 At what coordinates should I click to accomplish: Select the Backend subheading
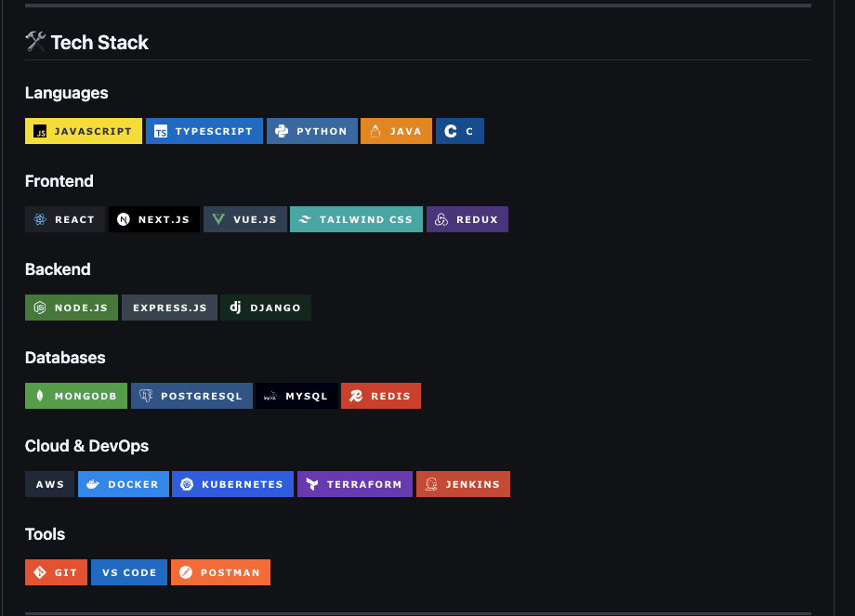point(58,269)
